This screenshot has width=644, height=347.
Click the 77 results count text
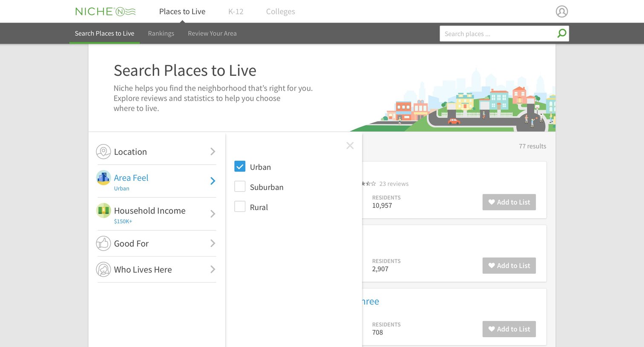click(x=532, y=146)
